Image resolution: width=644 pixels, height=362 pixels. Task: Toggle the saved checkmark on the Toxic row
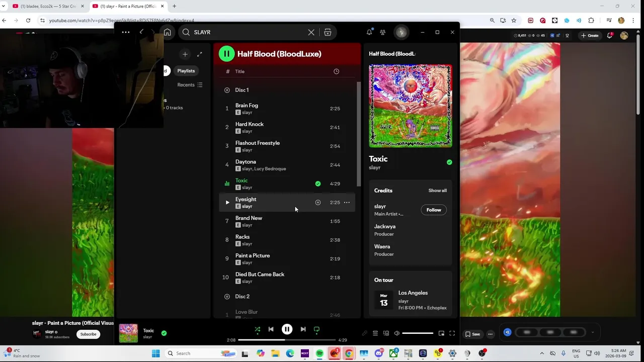tap(318, 184)
